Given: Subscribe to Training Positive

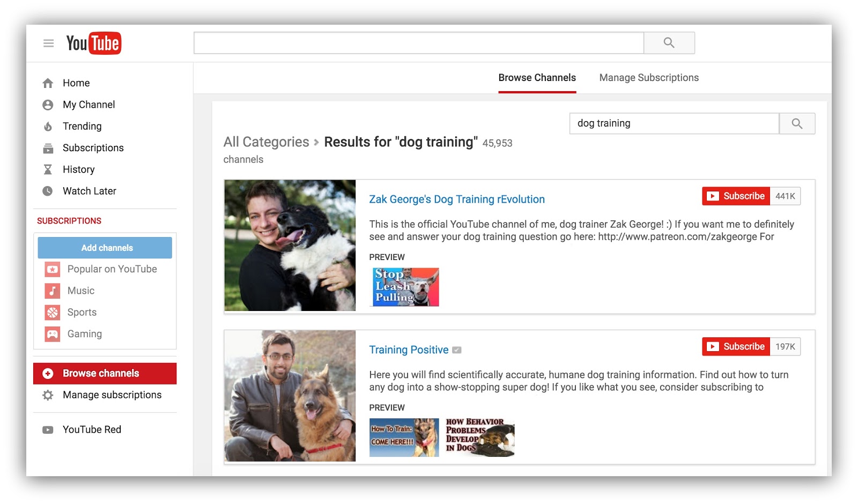Looking at the screenshot, I should [x=736, y=347].
